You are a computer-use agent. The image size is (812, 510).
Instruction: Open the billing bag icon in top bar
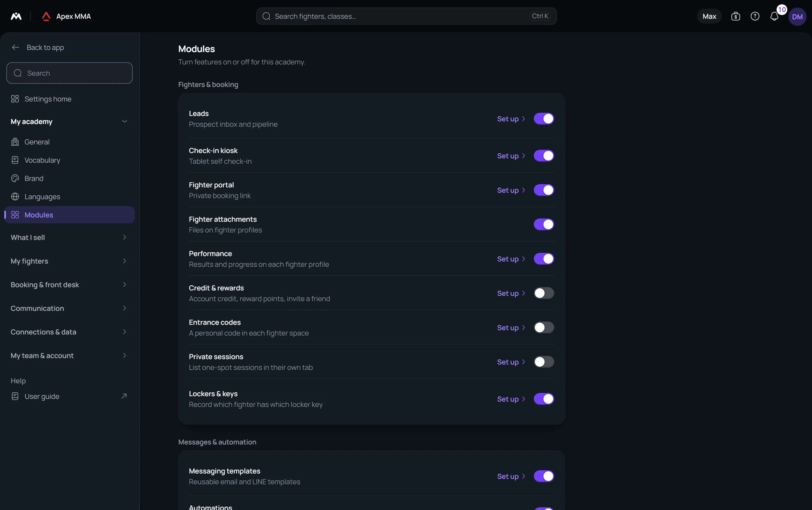click(x=735, y=16)
